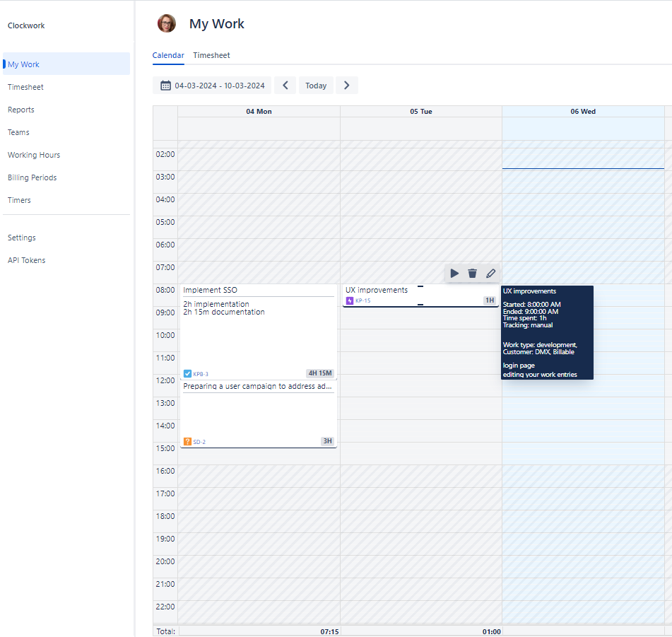
Task: Open the user avatar next to My Work
Action: point(167,23)
